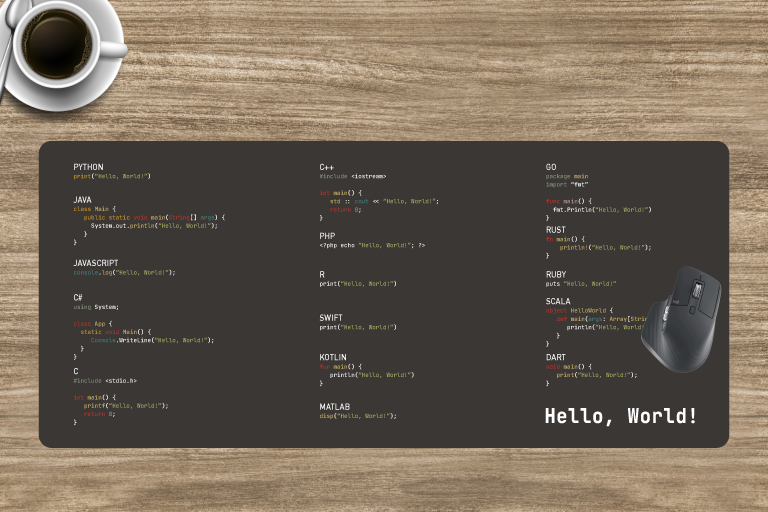Click the "printf" line under C
The width and height of the screenshot is (768, 512).
tap(126, 406)
